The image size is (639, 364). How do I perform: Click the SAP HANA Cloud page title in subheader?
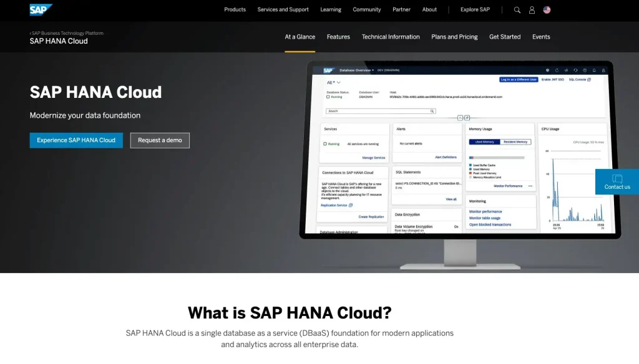click(x=59, y=41)
